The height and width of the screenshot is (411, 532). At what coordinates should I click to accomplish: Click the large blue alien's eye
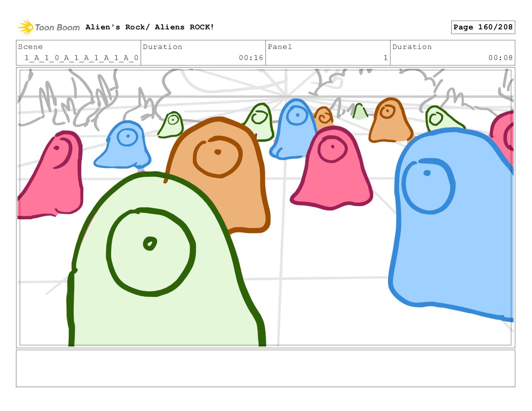(x=429, y=186)
